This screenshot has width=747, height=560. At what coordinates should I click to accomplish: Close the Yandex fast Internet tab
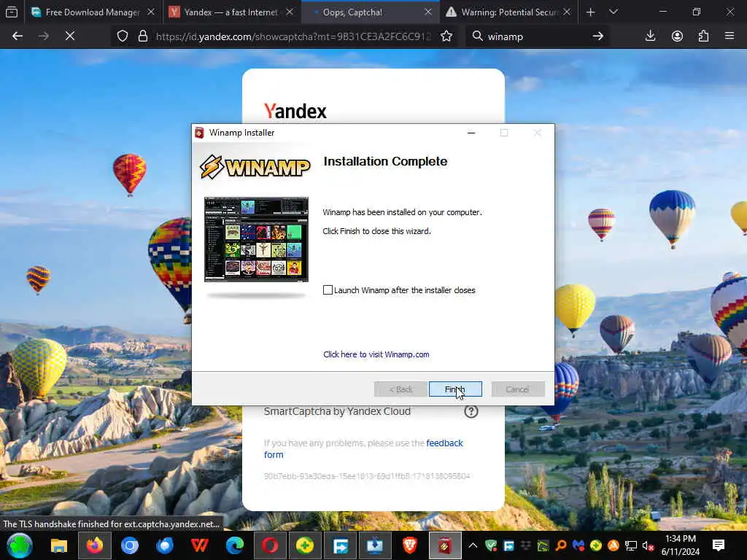pyautogui.click(x=290, y=12)
